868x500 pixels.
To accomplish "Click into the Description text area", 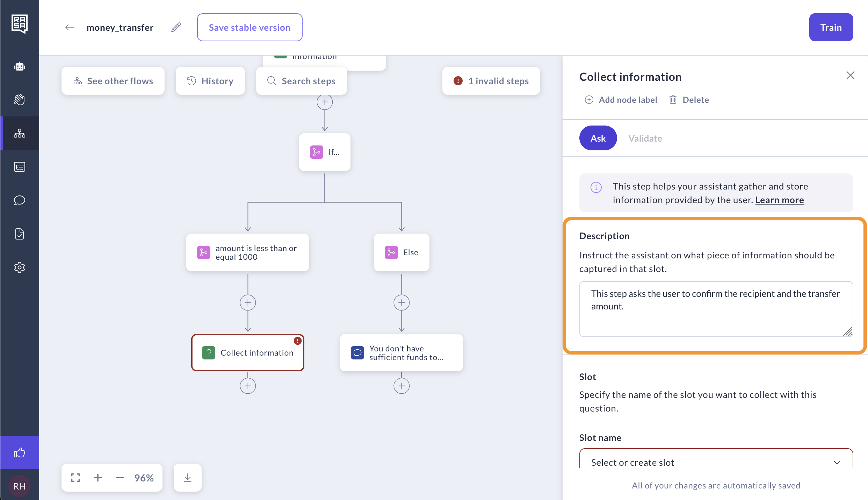I will [716, 309].
